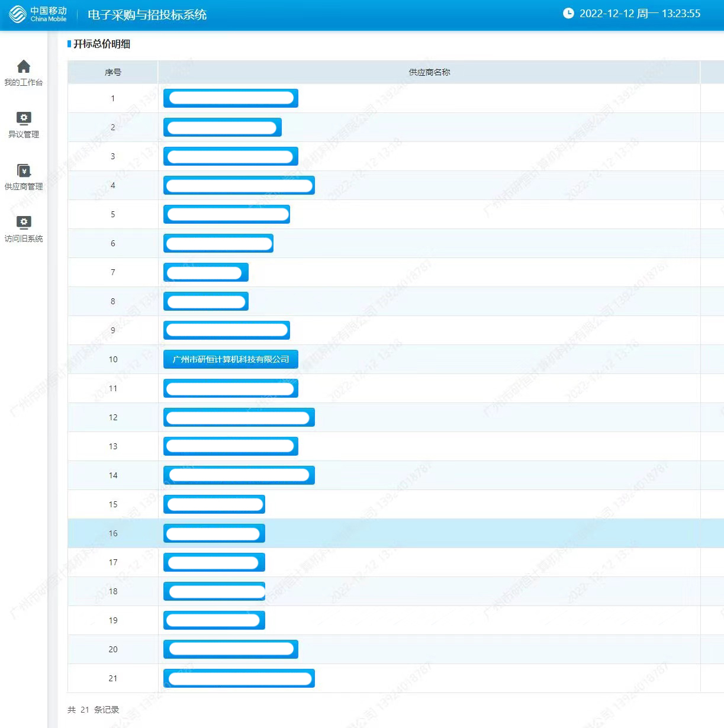Click the 电子采购与招投标系统 title
This screenshot has width=724, height=728.
pyautogui.click(x=147, y=15)
